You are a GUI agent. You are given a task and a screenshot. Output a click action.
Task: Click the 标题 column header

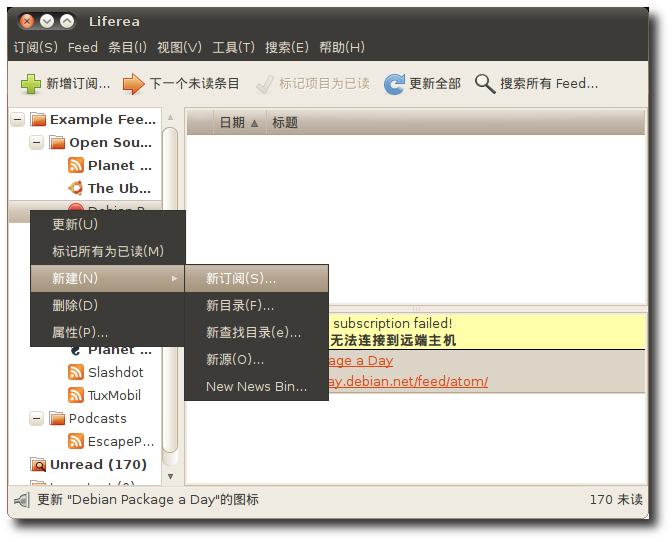456,123
